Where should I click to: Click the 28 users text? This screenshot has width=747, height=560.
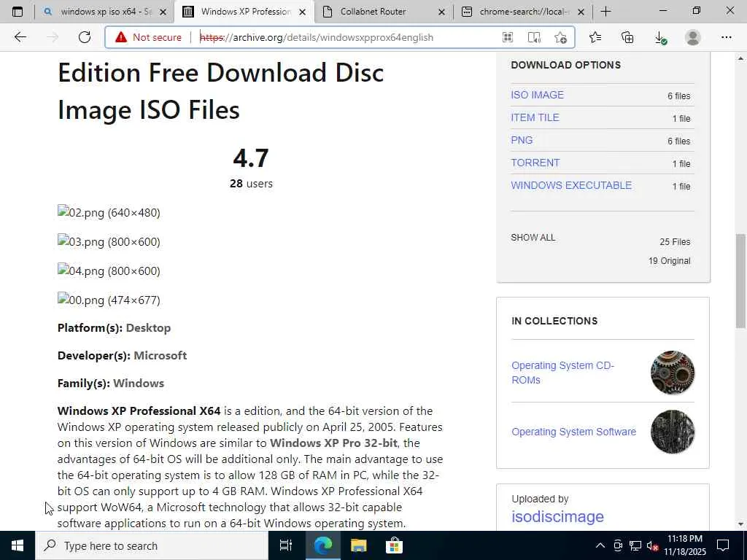251,183
